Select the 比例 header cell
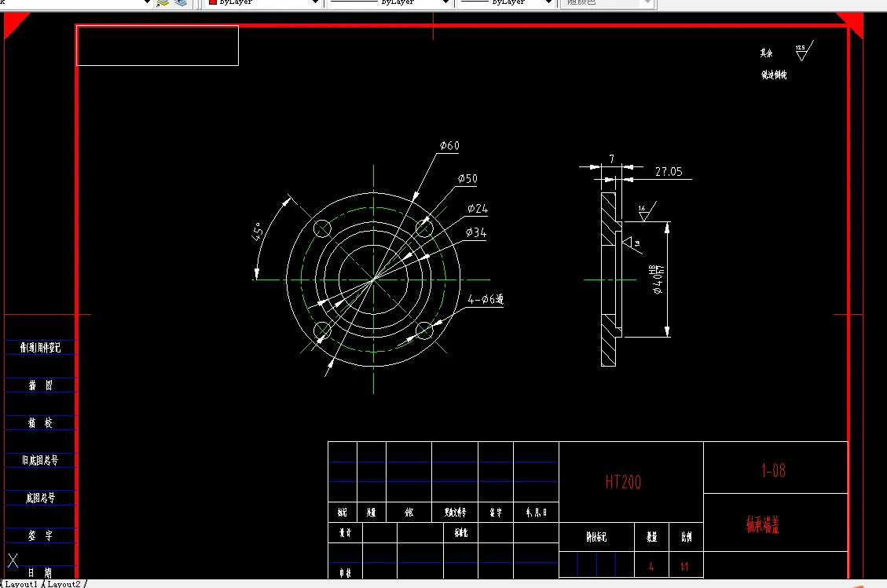The width and height of the screenshot is (887, 588). [686, 536]
